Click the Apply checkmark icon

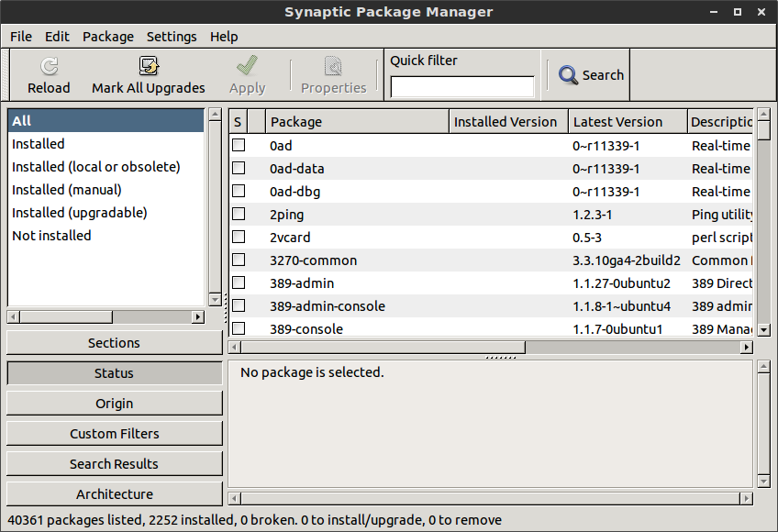click(x=247, y=65)
